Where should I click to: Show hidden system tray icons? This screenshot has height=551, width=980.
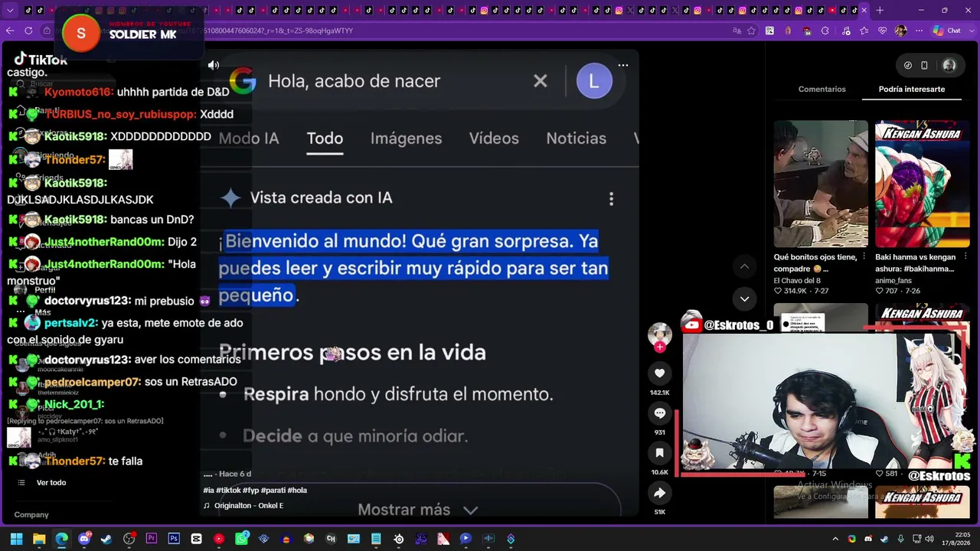click(835, 539)
